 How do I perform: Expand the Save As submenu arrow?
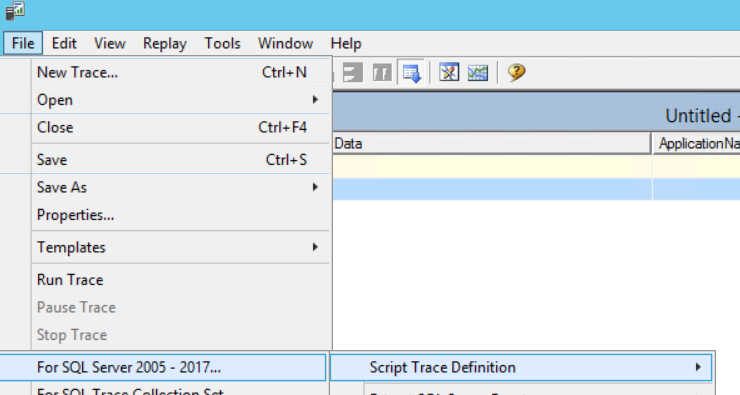coord(315,187)
